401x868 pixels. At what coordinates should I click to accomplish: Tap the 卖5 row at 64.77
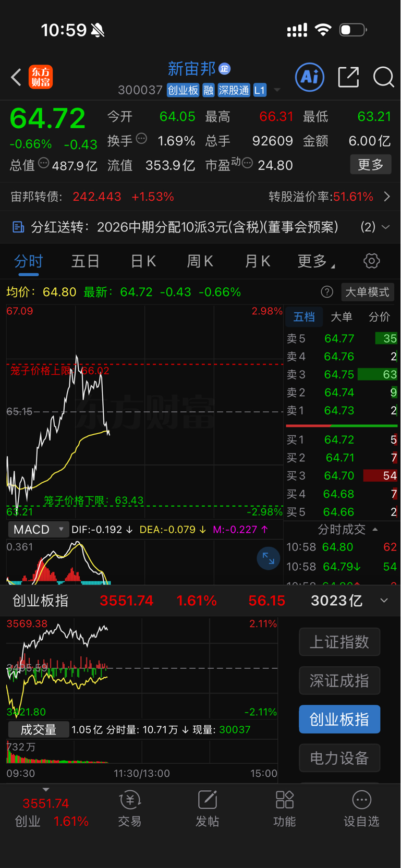click(342, 338)
